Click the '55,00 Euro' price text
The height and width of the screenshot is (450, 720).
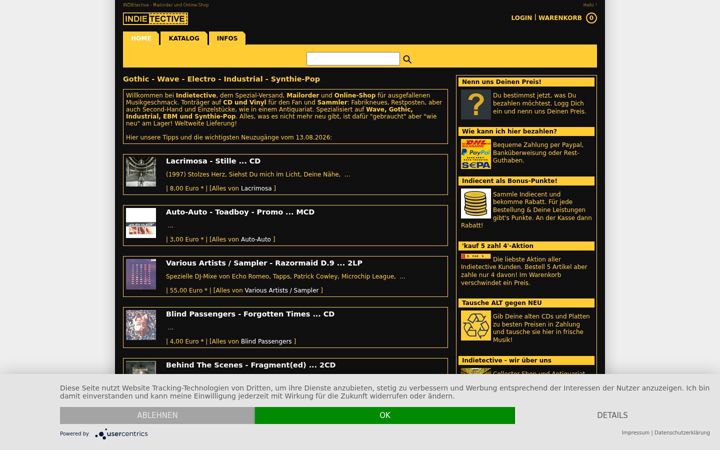(x=186, y=290)
